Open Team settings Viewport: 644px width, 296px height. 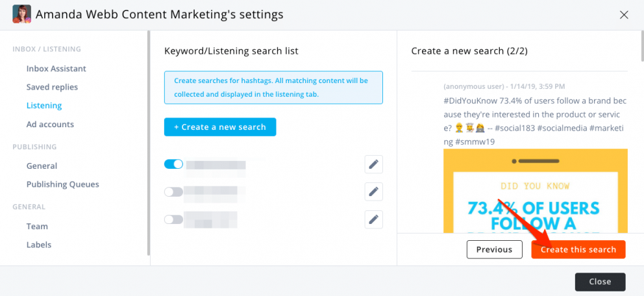37,226
